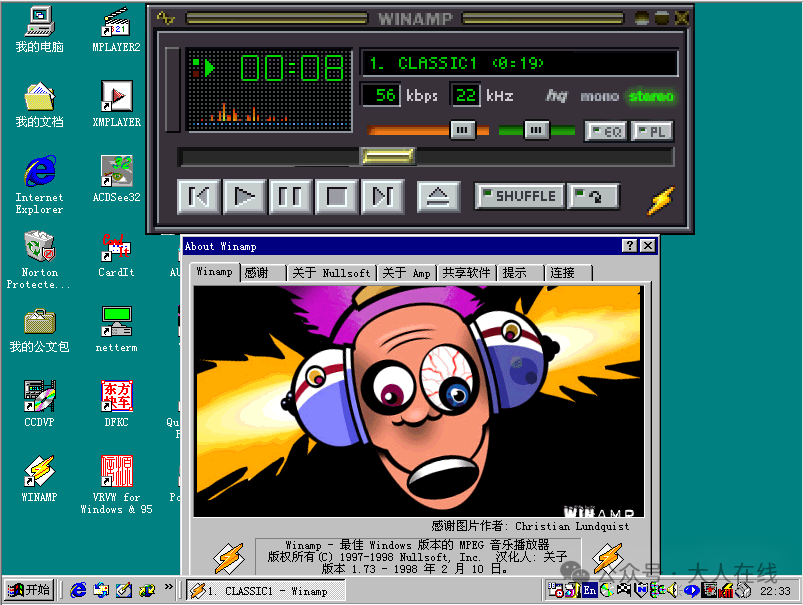The image size is (803, 605).
Task: Click the Winamp eject button
Action: [438, 196]
